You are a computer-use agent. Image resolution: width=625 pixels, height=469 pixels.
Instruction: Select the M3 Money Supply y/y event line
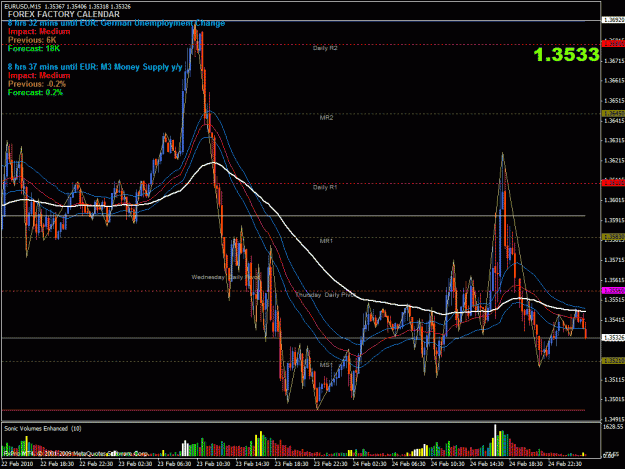point(95,67)
